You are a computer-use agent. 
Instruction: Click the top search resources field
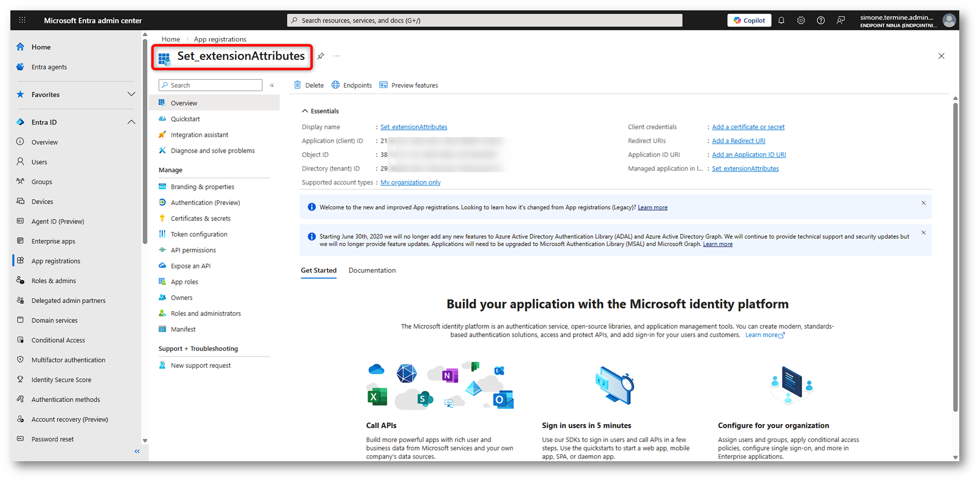484,20
